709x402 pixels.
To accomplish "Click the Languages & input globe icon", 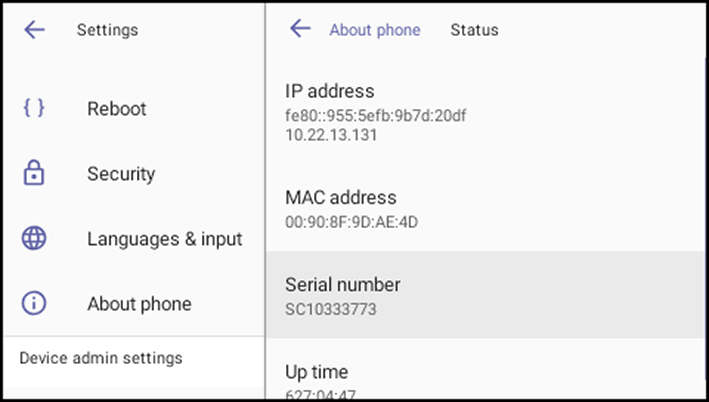I will 34,238.
